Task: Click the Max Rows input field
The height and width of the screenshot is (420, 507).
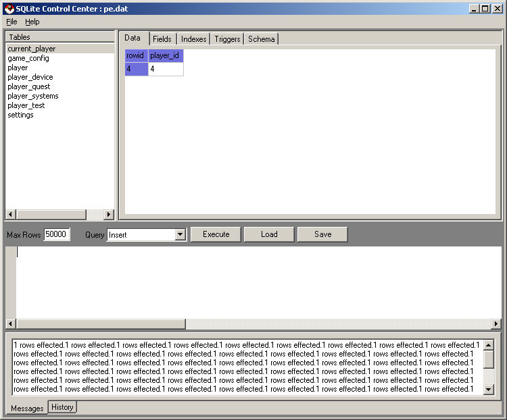Action: [56, 234]
